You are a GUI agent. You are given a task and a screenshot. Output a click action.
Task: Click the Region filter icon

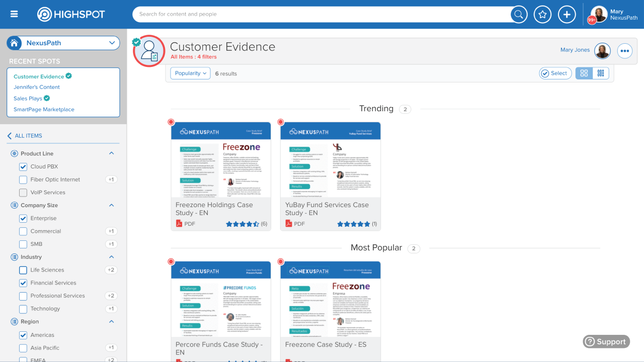pyautogui.click(x=14, y=321)
